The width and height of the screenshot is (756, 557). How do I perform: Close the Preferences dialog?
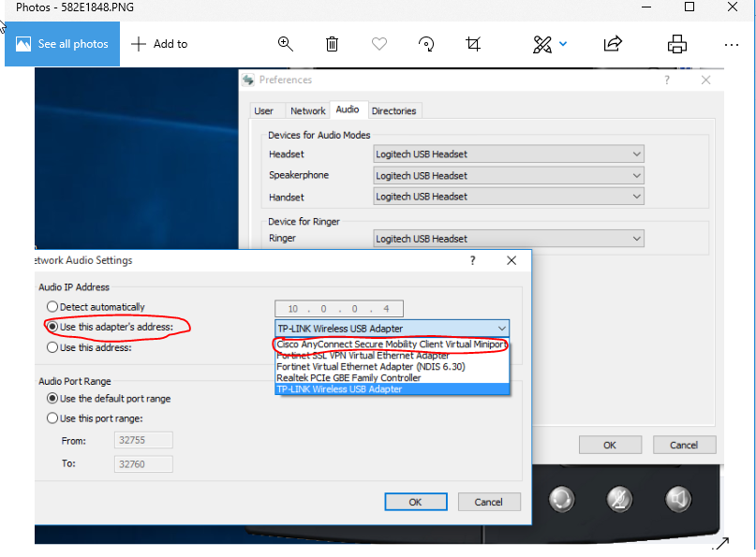pyautogui.click(x=705, y=80)
